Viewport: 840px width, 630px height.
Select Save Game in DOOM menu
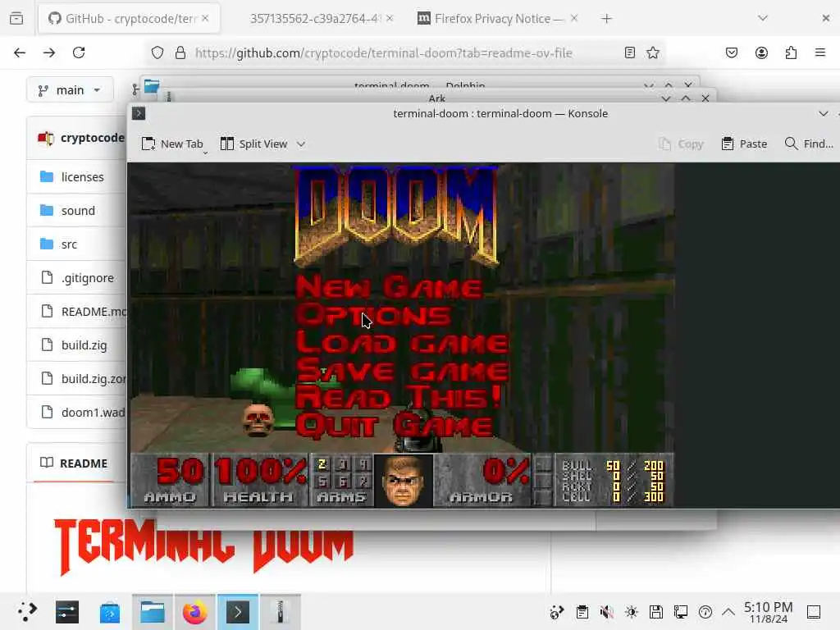(x=402, y=371)
